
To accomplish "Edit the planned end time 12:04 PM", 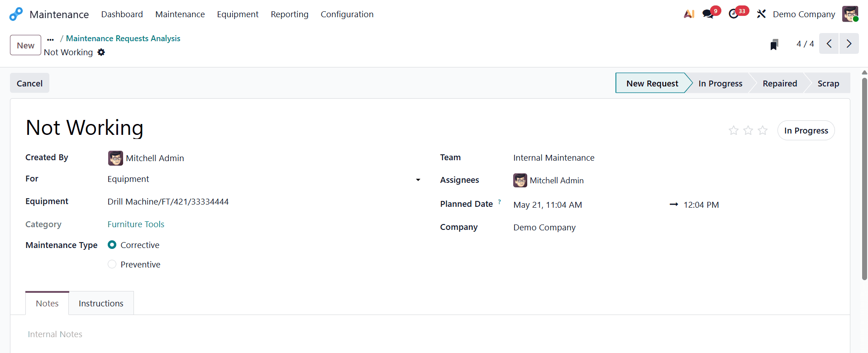I will pos(701,205).
